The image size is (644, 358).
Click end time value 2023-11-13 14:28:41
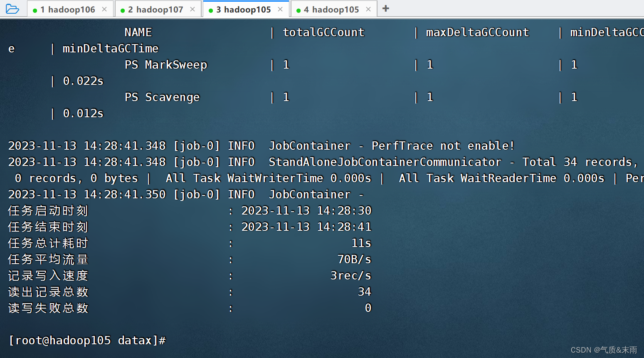click(306, 227)
